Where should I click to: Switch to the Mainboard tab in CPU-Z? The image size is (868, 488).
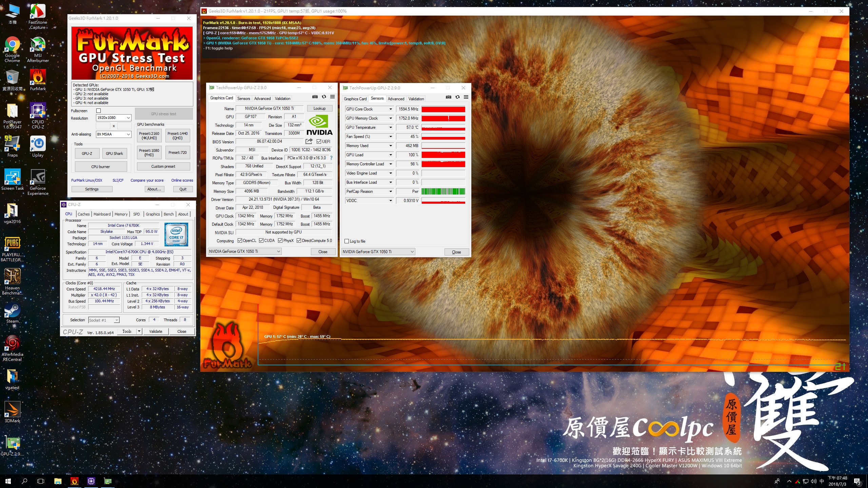(102, 214)
